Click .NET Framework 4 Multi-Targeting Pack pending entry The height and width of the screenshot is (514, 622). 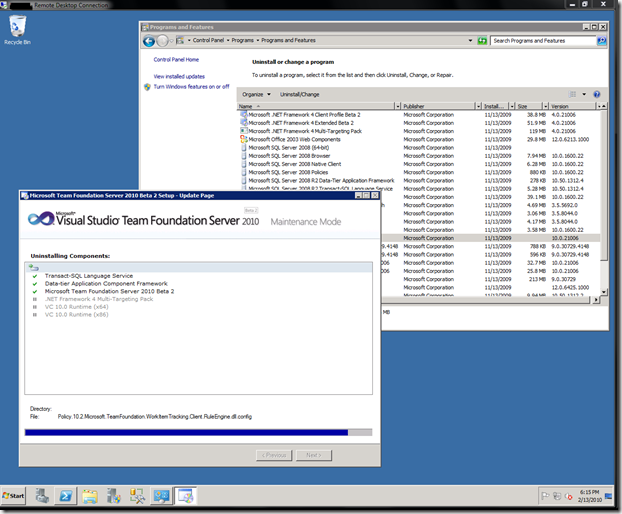[x=99, y=299]
